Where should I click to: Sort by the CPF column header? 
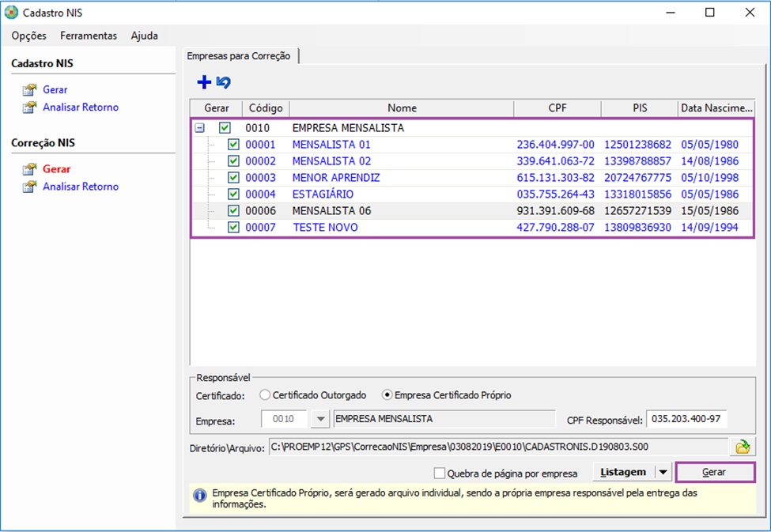click(x=557, y=108)
